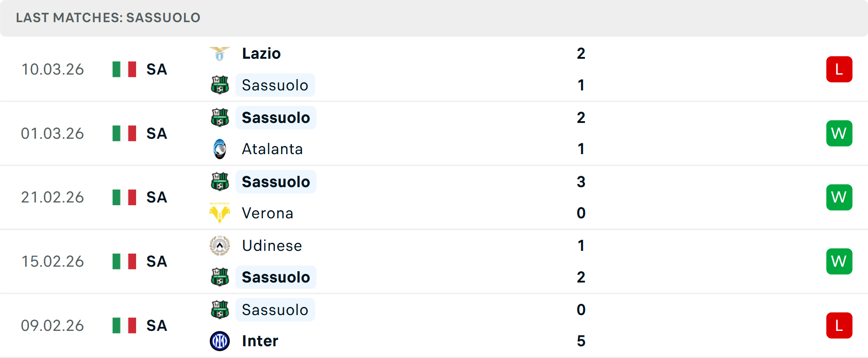The width and height of the screenshot is (868, 358).
Task: Open the Verona club crest
Action: [220, 213]
